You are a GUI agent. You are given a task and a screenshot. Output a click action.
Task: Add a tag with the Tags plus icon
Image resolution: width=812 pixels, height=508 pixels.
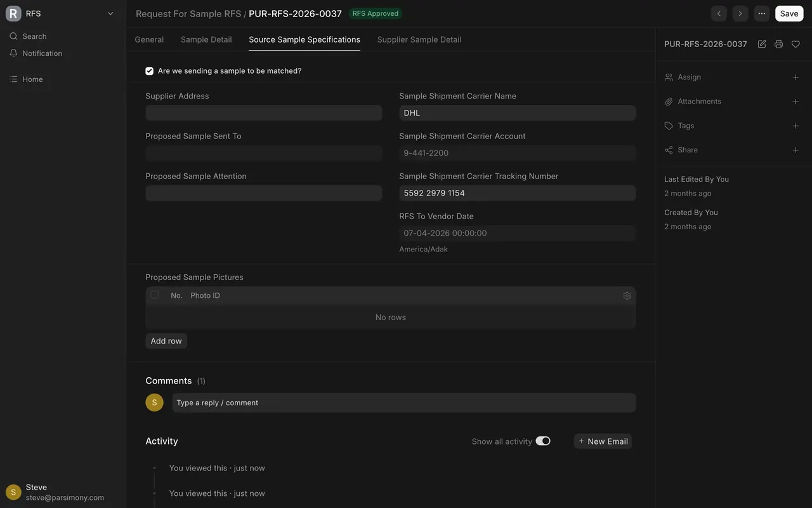796,126
